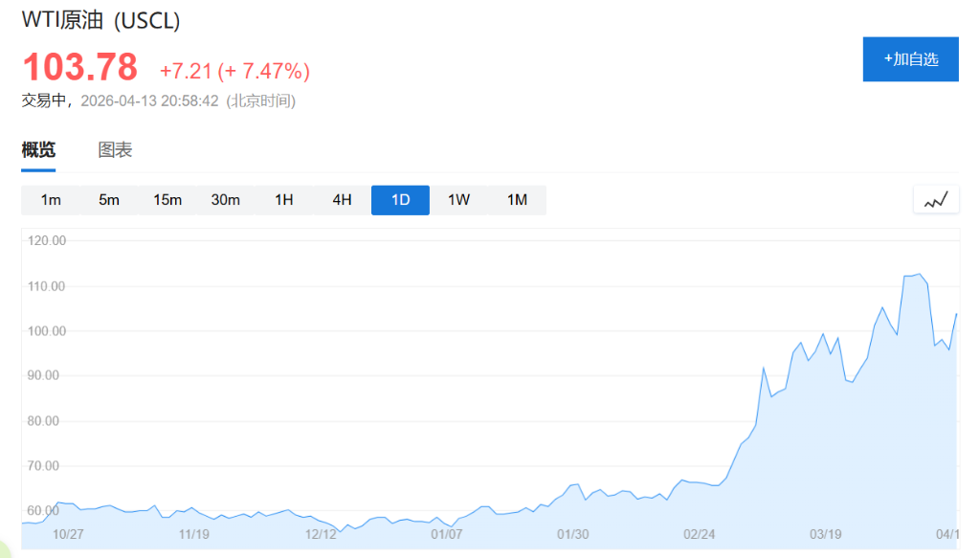This screenshot has height=558, width=980.
Task: Switch chart to 30m interval
Action: click(x=226, y=200)
